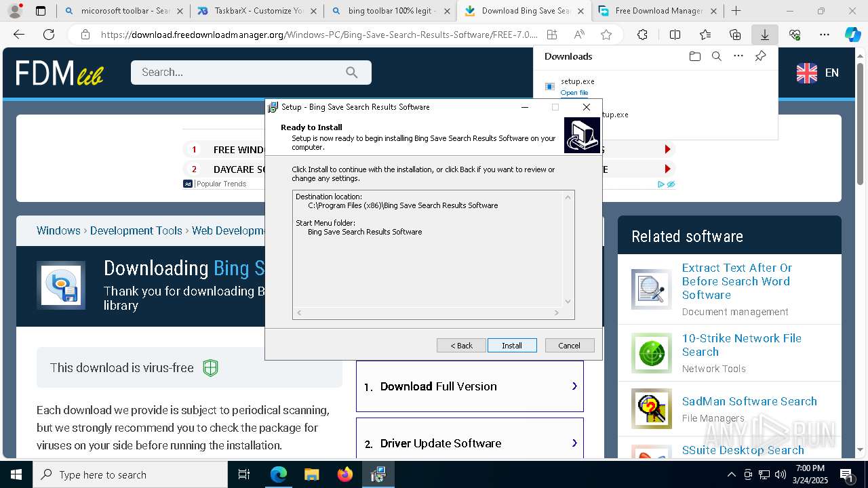Click the Install button in setup dialog

click(x=512, y=346)
